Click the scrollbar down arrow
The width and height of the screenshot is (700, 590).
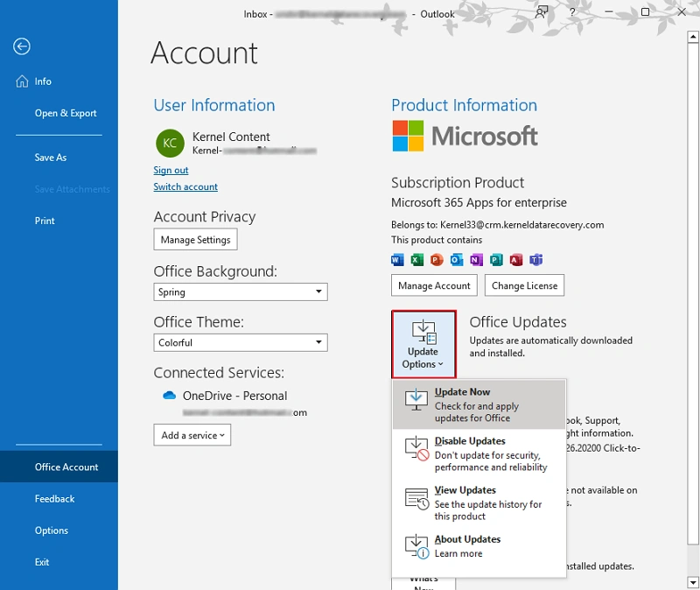[x=693, y=582]
